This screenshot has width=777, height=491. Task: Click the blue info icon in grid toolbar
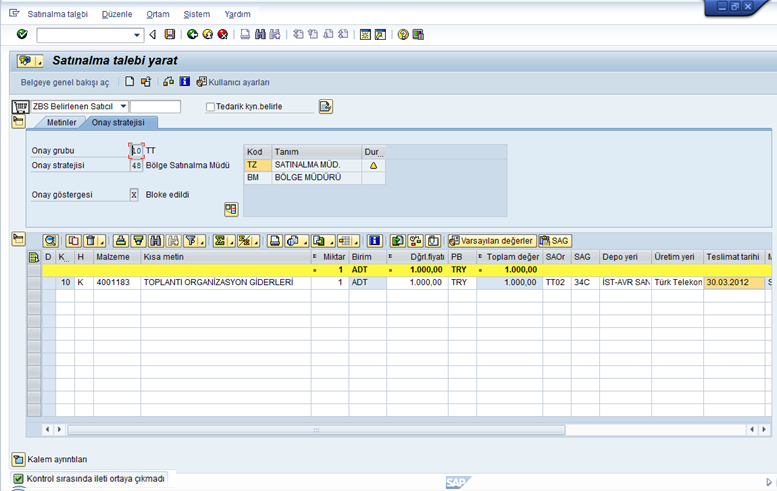(x=375, y=241)
